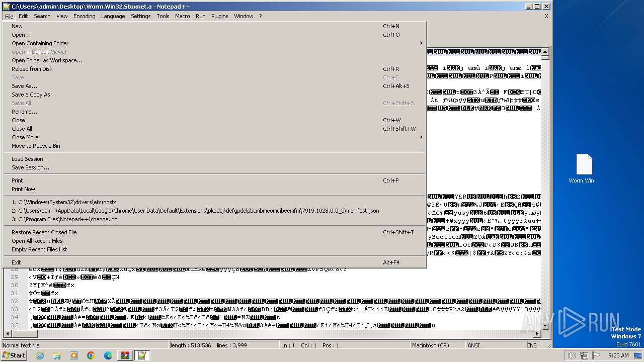The width and height of the screenshot is (644, 362).
Task: Open the Plugins menu
Action: (x=220, y=16)
